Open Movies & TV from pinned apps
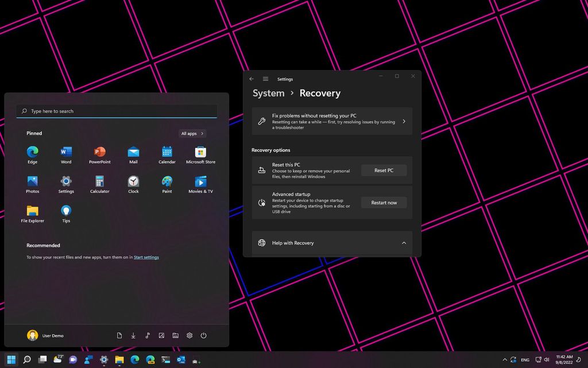This screenshot has width=588, height=368. click(x=200, y=183)
